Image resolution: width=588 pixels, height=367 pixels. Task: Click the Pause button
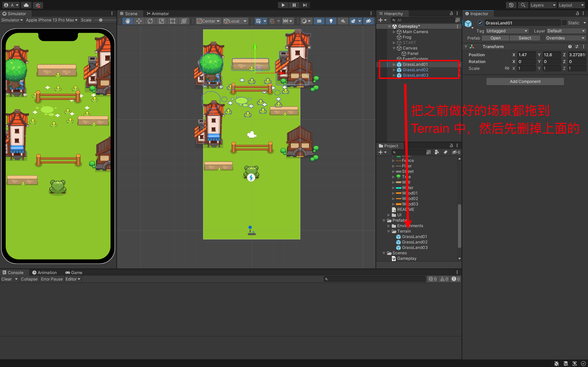point(294,5)
